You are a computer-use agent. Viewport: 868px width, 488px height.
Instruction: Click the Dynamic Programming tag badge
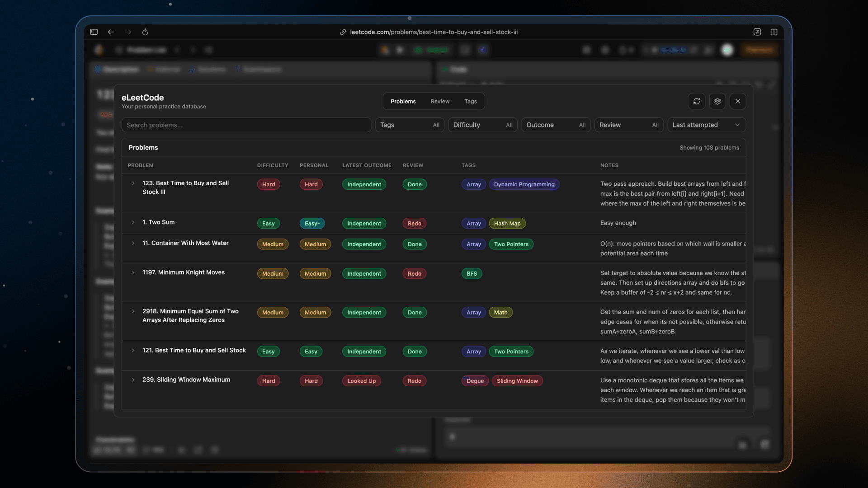point(524,184)
